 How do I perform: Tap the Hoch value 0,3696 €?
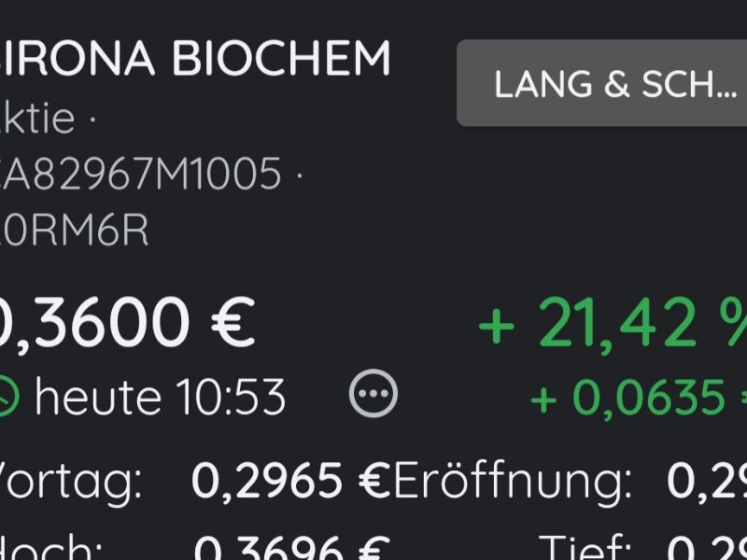point(292,549)
